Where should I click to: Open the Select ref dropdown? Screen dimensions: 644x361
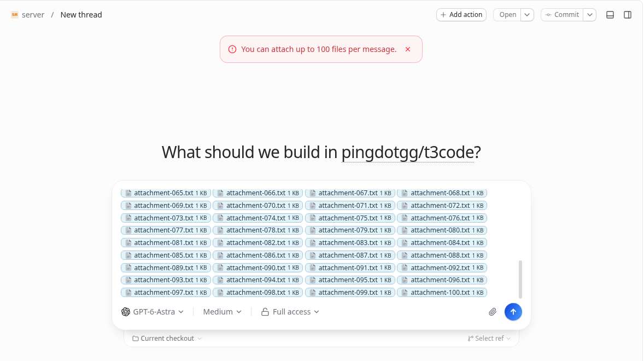click(x=489, y=339)
